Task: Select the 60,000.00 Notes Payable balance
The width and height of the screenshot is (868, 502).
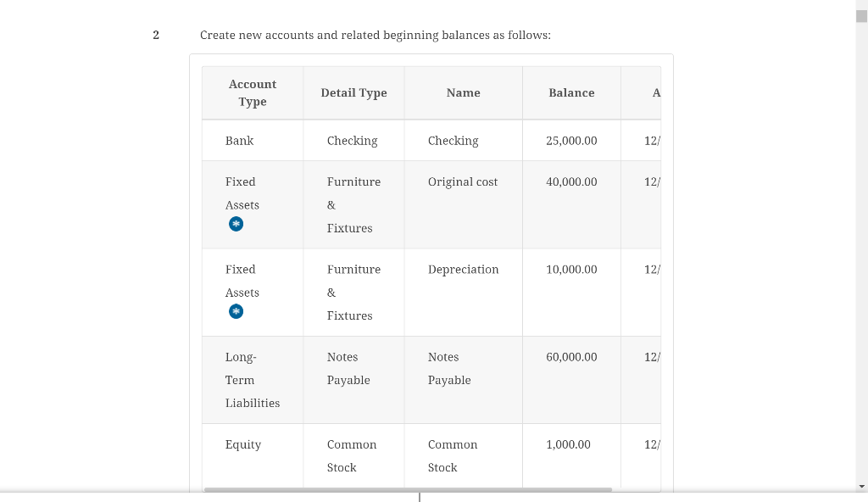Action: click(x=571, y=357)
